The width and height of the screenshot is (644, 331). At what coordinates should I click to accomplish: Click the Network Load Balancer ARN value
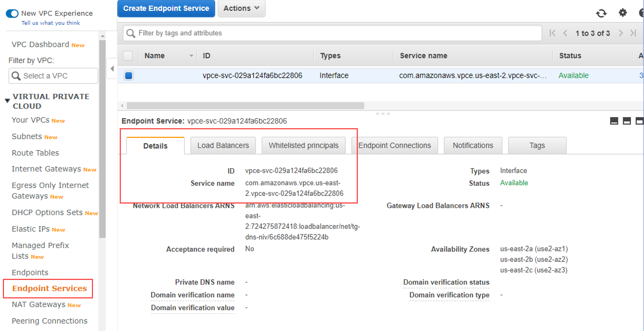[x=302, y=221]
